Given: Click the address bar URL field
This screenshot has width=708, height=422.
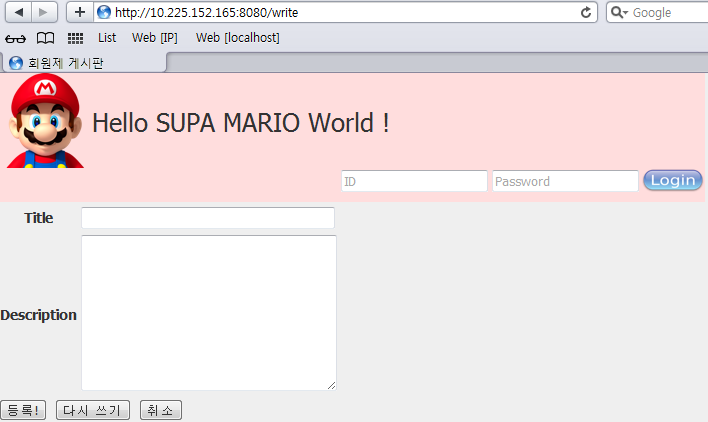Looking at the screenshot, I should [345, 12].
